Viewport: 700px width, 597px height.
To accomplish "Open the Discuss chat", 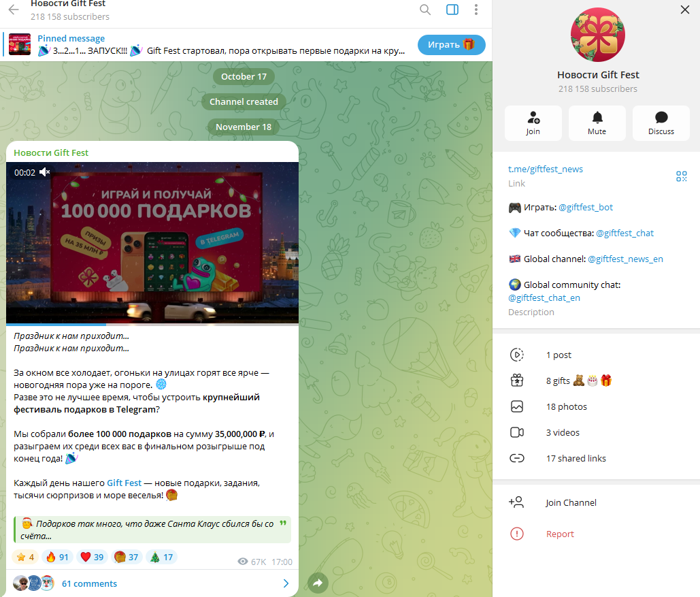I will point(661,123).
